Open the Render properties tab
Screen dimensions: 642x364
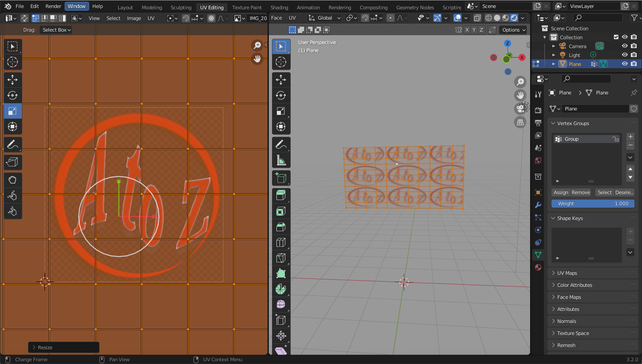(538, 110)
